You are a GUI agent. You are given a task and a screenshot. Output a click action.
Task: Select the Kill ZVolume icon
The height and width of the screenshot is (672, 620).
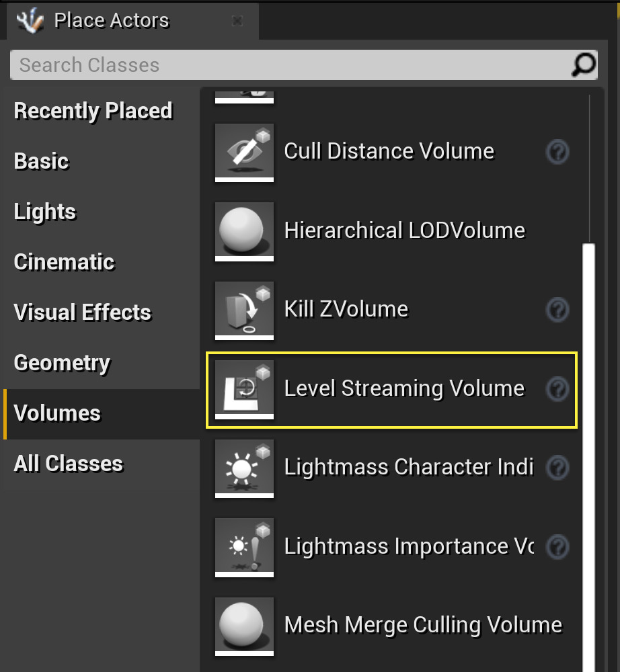point(244,310)
